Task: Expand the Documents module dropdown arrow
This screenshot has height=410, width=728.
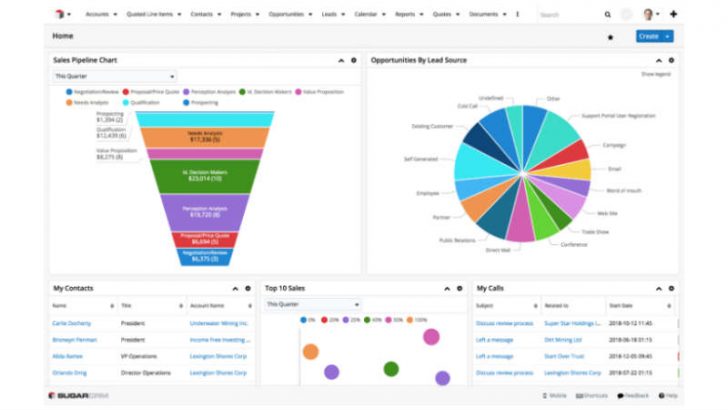Action: point(505,14)
